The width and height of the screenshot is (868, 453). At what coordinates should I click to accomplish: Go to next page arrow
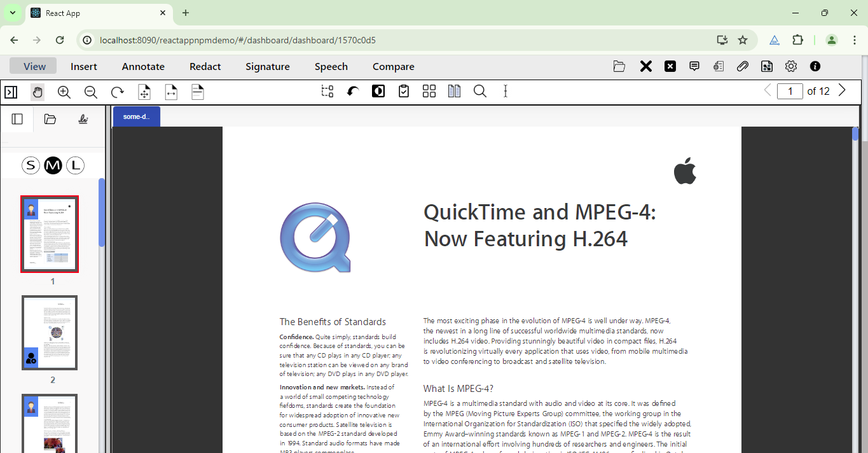[x=842, y=90]
